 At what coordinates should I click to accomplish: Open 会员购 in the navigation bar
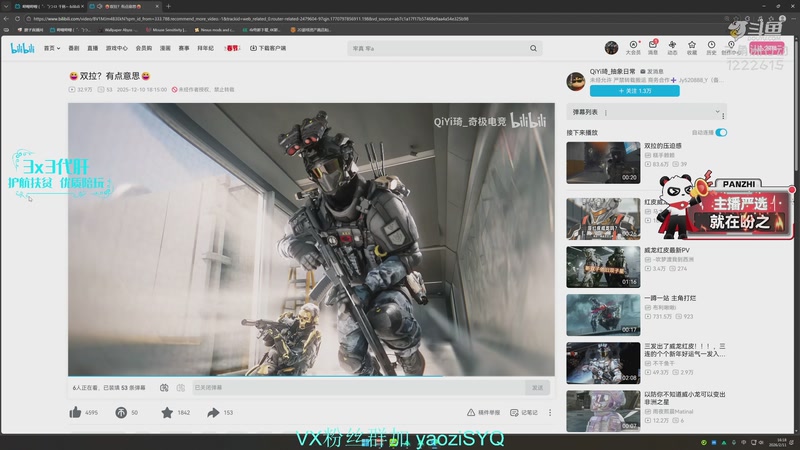tap(144, 48)
